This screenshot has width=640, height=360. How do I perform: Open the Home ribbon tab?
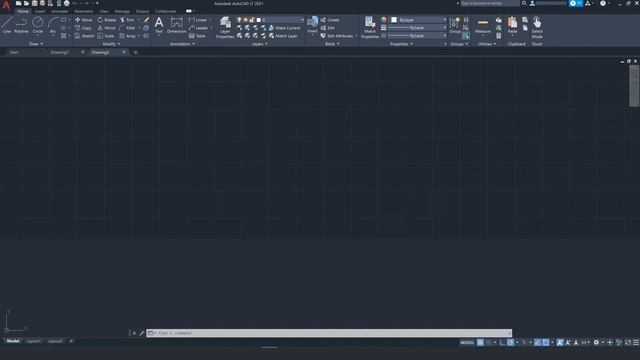23,11
